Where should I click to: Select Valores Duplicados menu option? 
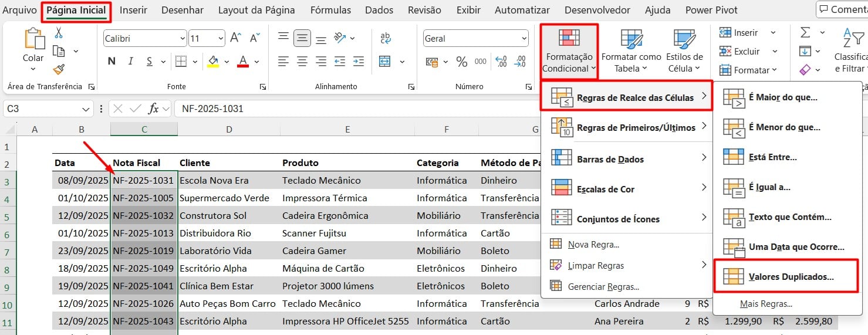click(x=790, y=276)
